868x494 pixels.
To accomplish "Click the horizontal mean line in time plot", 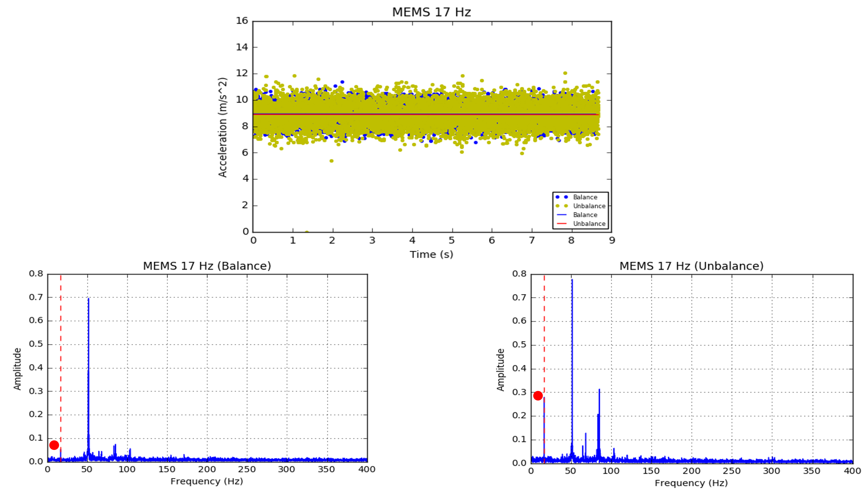I will tap(424, 114).
